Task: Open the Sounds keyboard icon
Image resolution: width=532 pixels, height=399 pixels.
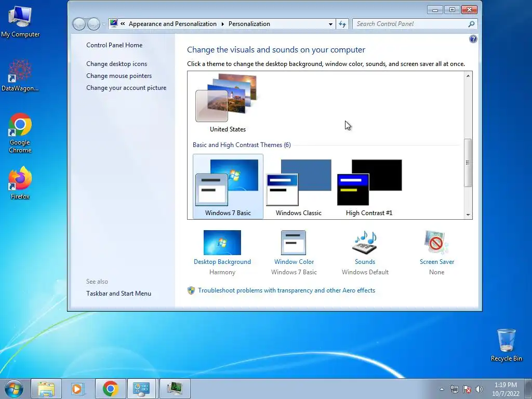Action: pyautogui.click(x=365, y=243)
